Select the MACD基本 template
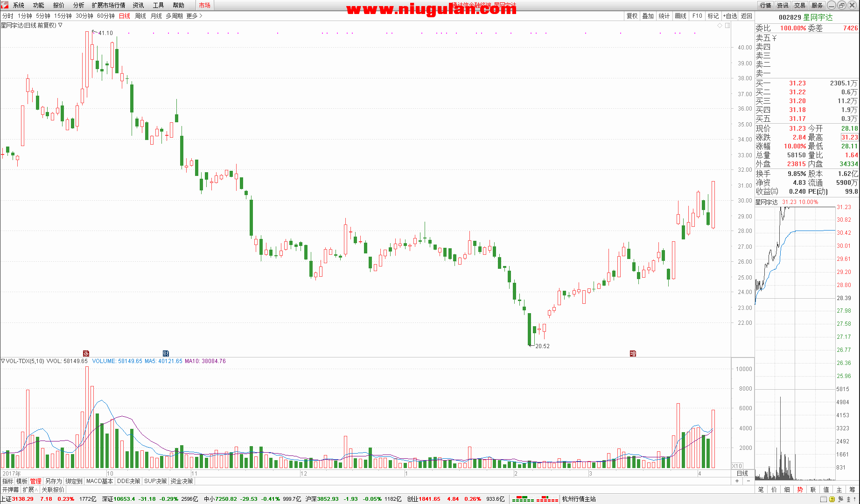This screenshot has height=504, width=860. tap(100, 481)
